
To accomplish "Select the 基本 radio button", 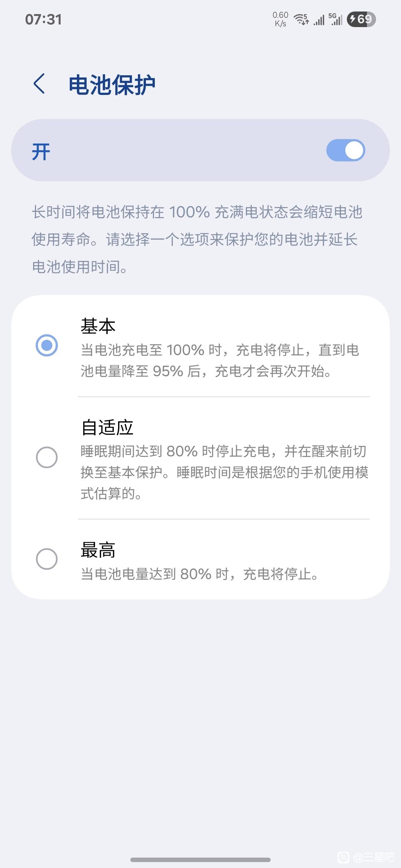I will (47, 345).
